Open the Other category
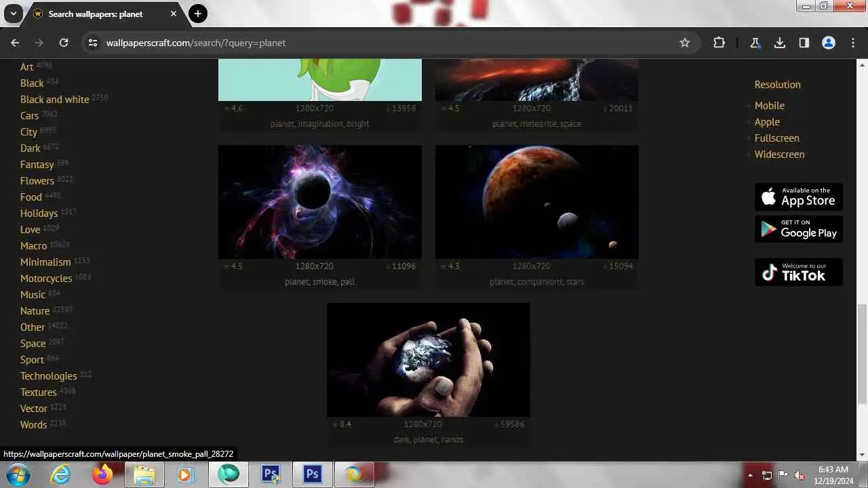Image resolution: width=868 pixels, height=488 pixels. tap(33, 327)
